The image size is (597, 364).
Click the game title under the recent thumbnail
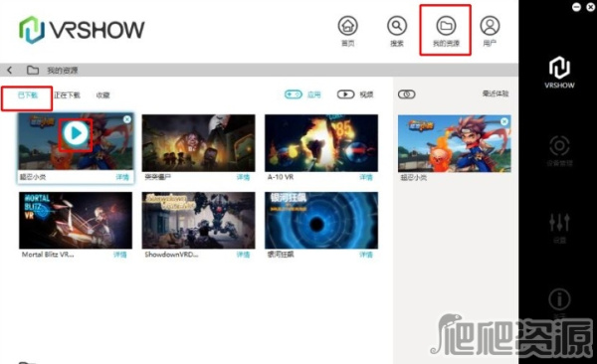coord(414,177)
